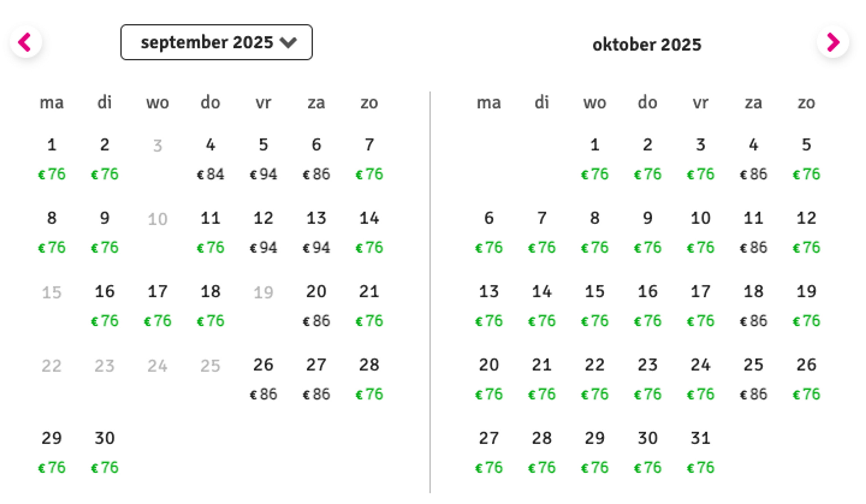Open the september 2025 month dropdown
Screen dimensions: 866x504
click(216, 42)
